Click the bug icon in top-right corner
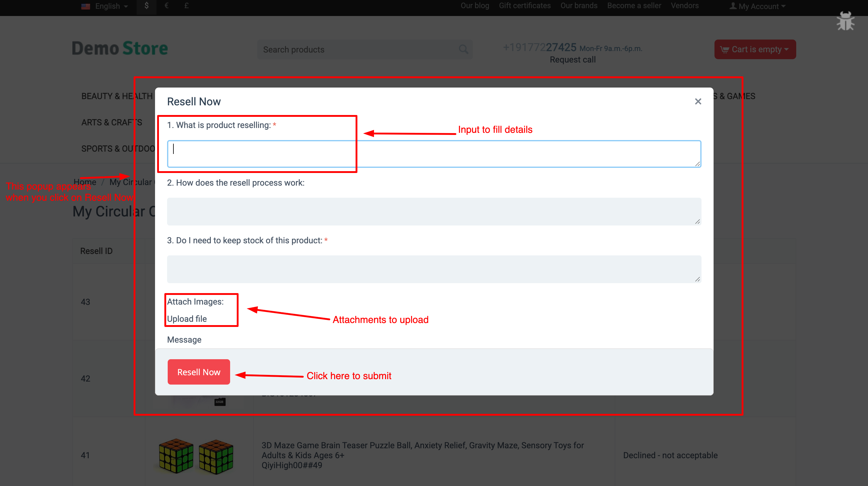Screen dimensions: 868x486 pyautogui.click(x=846, y=21)
